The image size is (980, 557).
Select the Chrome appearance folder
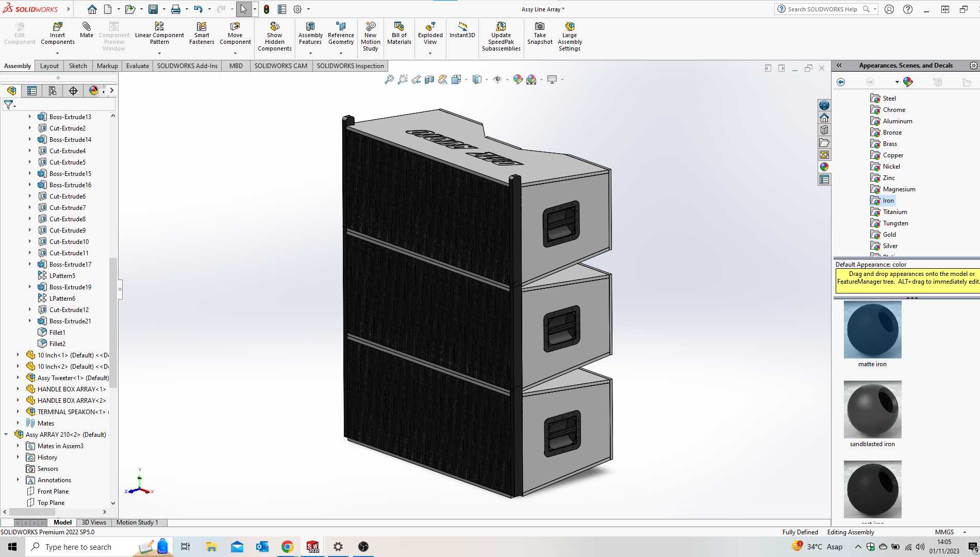tap(888, 110)
